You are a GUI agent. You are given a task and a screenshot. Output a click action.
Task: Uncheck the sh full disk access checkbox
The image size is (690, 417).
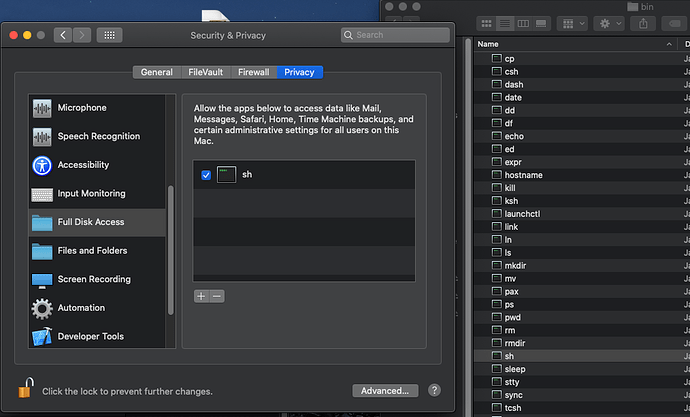206,174
